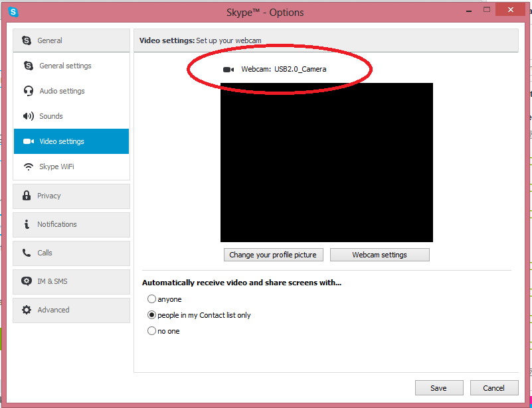The image size is (532, 408).
Task: Click the Skype logo in the title bar
Action: tap(12, 11)
